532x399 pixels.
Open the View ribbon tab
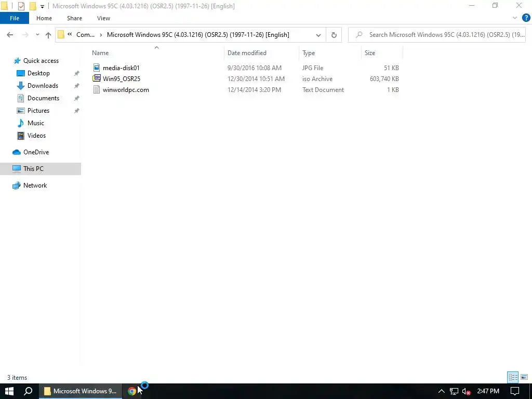(x=103, y=18)
